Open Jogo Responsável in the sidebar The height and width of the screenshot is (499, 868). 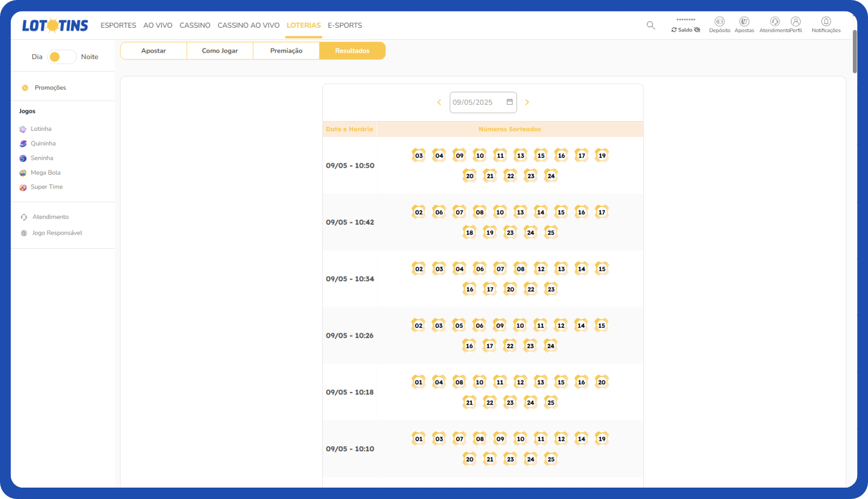pyautogui.click(x=57, y=233)
